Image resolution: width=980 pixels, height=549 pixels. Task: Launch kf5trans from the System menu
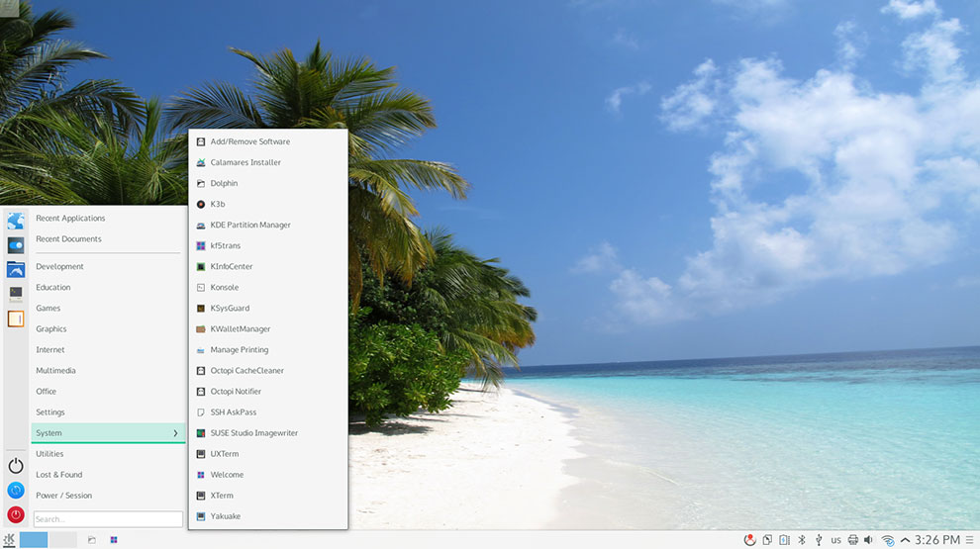coord(268,245)
